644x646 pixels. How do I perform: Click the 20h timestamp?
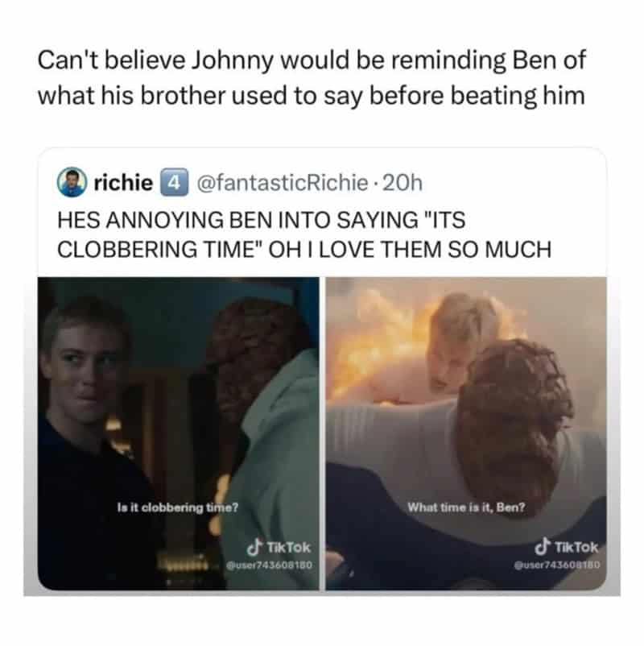(402, 183)
